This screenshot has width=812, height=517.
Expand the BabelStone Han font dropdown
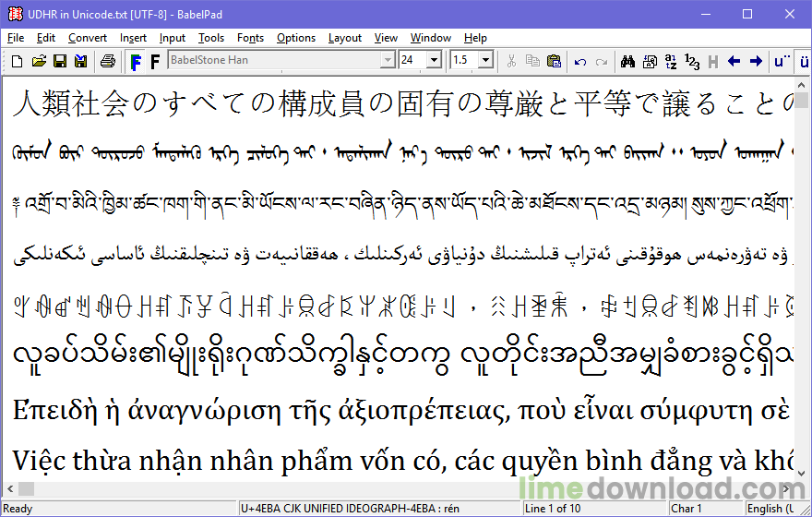[388, 61]
